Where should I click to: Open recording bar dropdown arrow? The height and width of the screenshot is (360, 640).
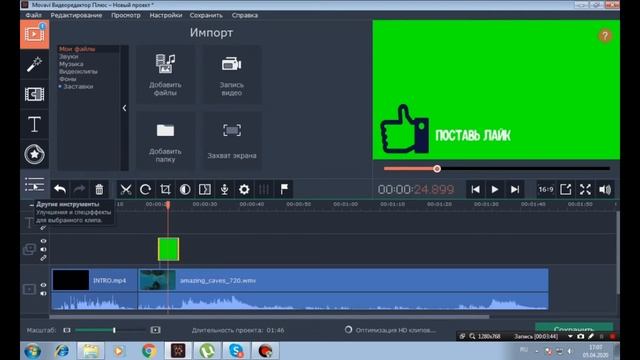coord(570,337)
